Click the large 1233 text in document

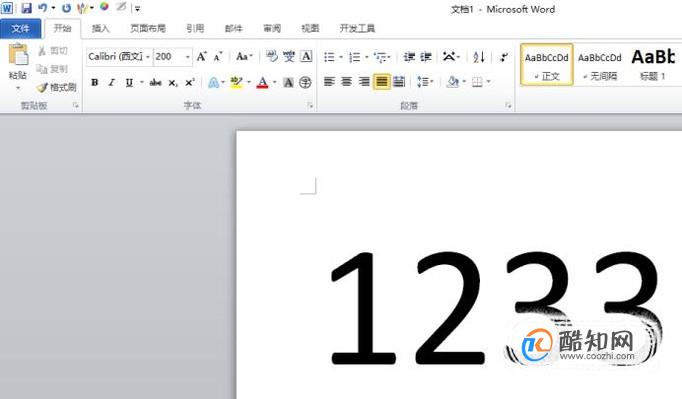pos(495,308)
